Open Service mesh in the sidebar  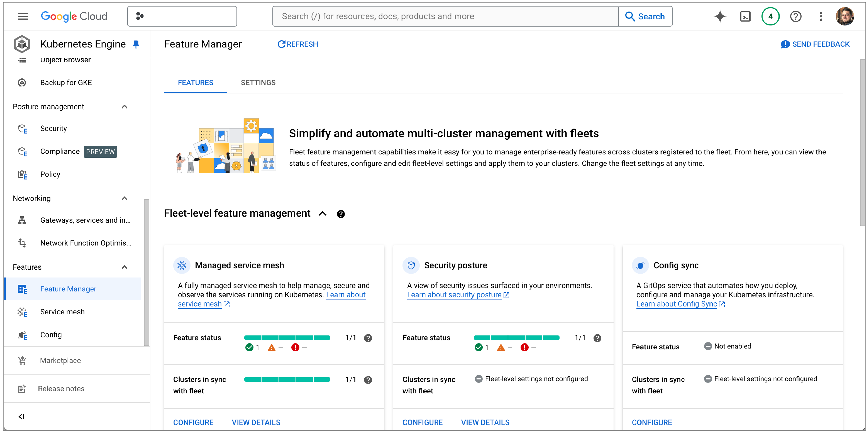[x=62, y=312]
